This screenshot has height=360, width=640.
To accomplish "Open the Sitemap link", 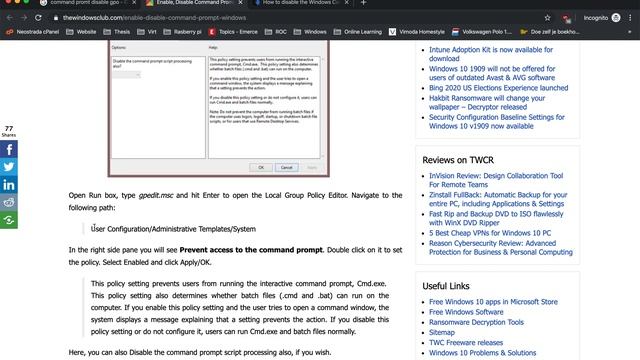I will point(442,333).
